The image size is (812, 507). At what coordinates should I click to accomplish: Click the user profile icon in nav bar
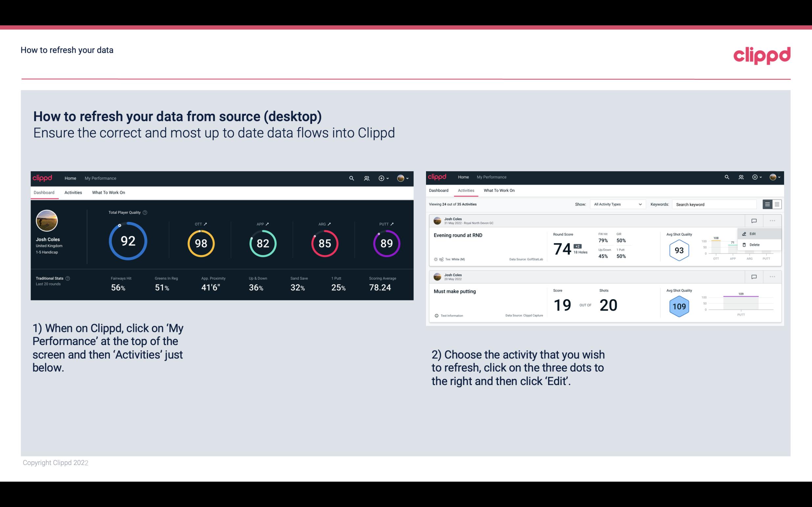pyautogui.click(x=400, y=177)
